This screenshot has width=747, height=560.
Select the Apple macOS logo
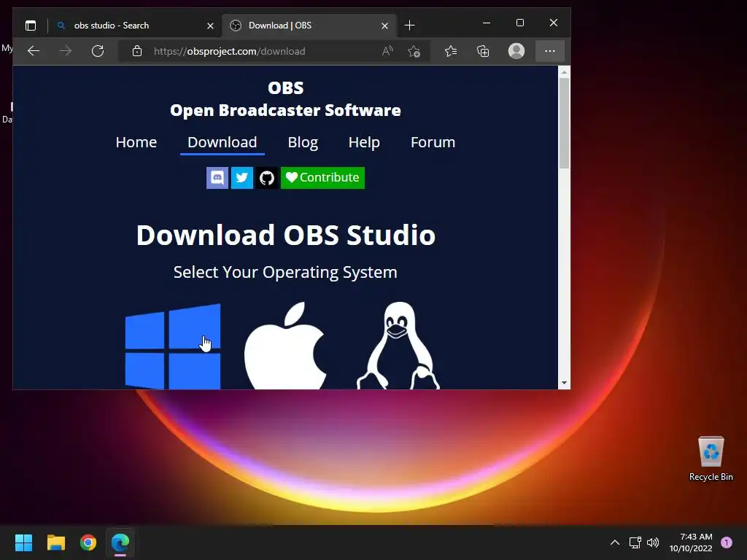(x=285, y=345)
